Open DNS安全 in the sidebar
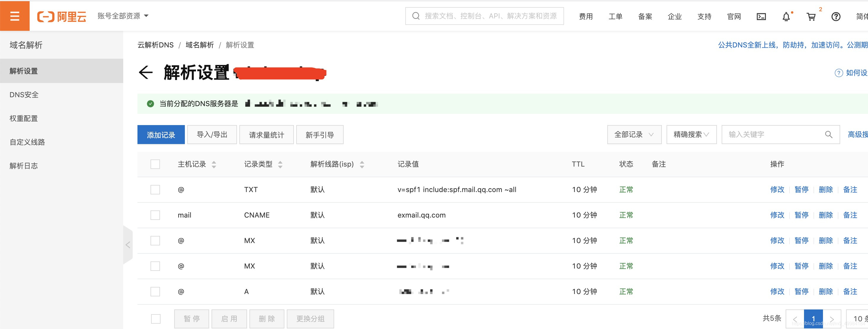Screen dimensions: 868x329 24,95
